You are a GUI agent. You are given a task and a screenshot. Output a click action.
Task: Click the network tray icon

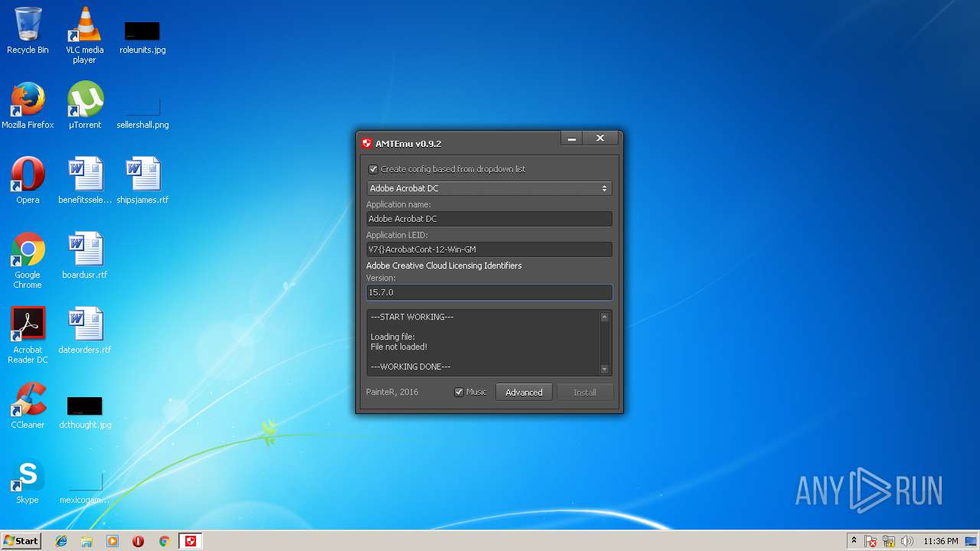tap(889, 541)
